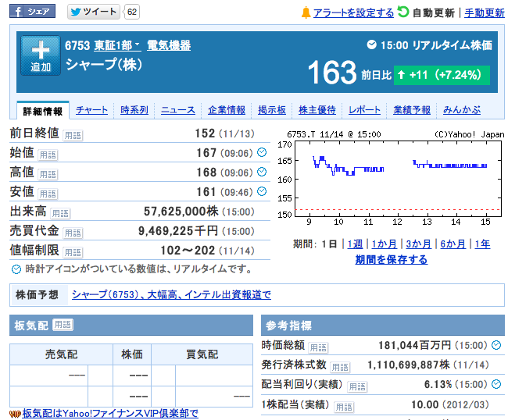Click realtime clock icon on 時価総額 row
The height and width of the screenshot is (420, 508).
(496, 345)
